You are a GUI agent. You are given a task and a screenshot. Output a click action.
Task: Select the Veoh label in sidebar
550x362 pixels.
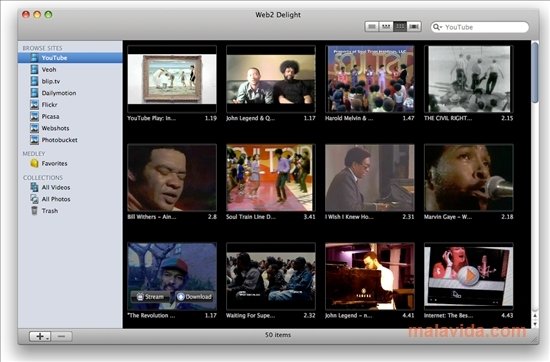point(49,69)
